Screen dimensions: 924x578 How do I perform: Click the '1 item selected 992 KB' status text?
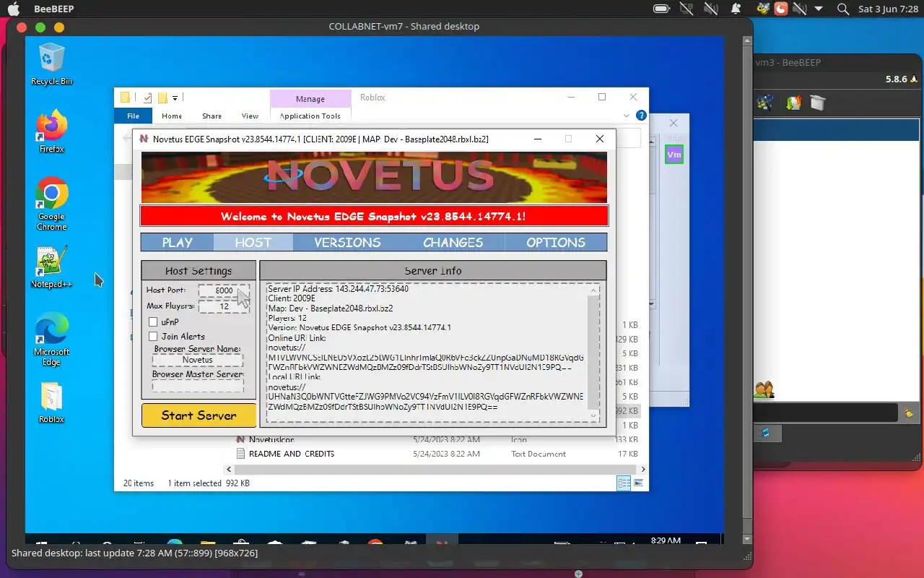(x=209, y=483)
